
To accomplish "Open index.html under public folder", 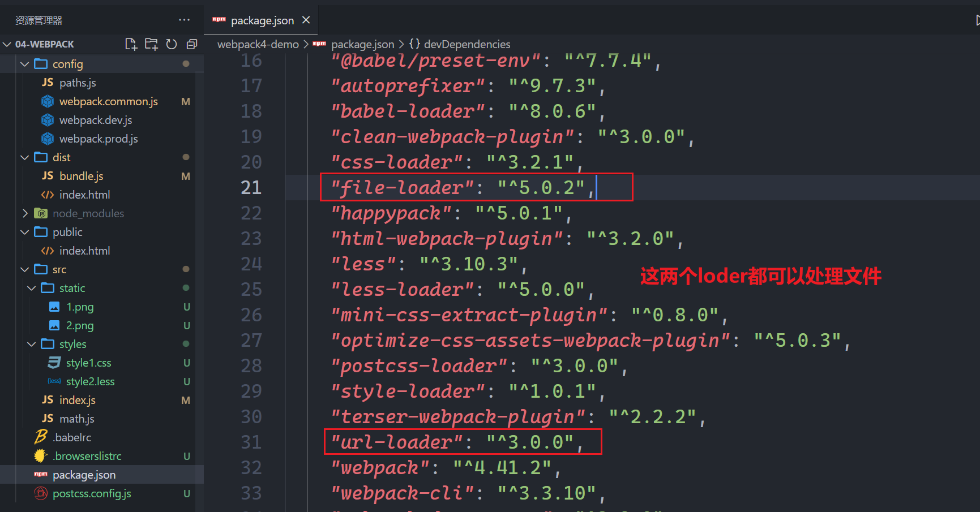I will coord(84,251).
